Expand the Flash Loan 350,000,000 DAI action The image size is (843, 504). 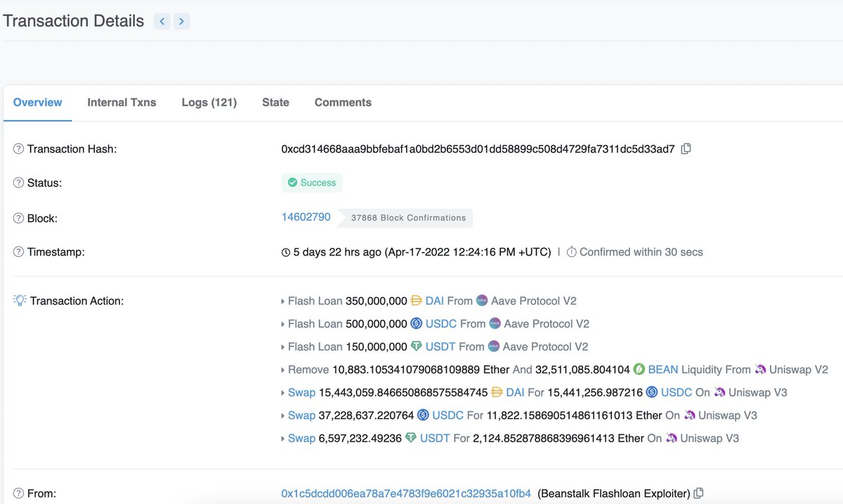tap(283, 301)
